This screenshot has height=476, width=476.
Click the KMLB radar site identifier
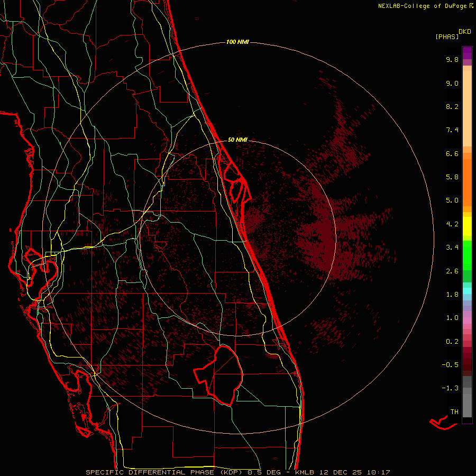(x=305, y=472)
